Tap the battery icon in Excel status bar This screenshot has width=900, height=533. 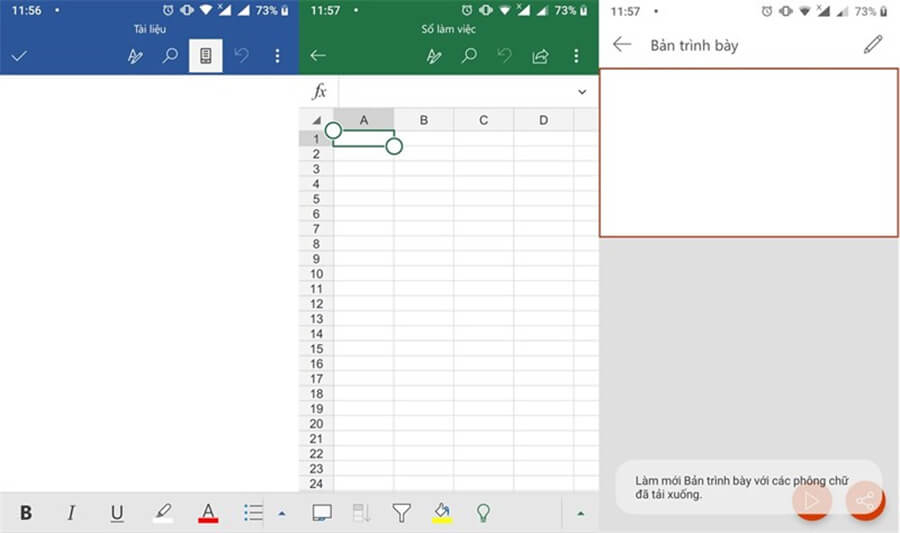(584, 10)
